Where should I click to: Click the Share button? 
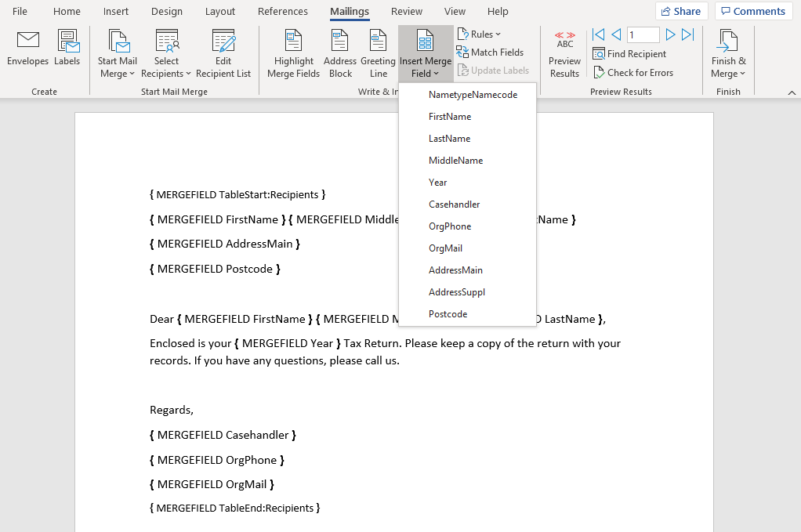(681, 12)
